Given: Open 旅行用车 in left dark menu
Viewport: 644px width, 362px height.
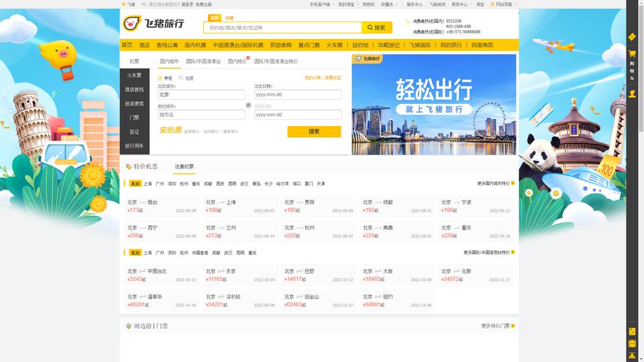Looking at the screenshot, I should (x=134, y=145).
